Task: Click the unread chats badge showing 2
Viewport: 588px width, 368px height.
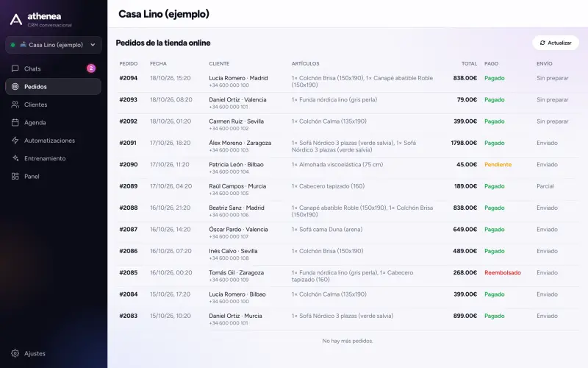Action: tap(91, 68)
